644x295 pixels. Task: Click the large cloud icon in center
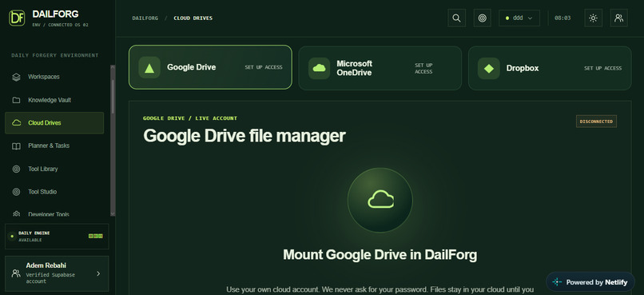pos(380,200)
